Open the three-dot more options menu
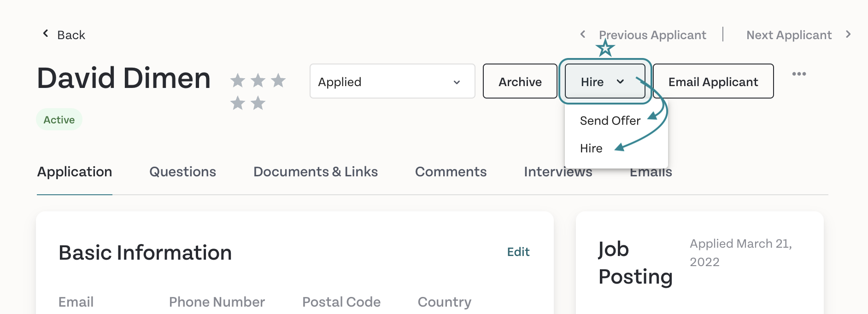This screenshot has height=314, width=868. [x=799, y=74]
